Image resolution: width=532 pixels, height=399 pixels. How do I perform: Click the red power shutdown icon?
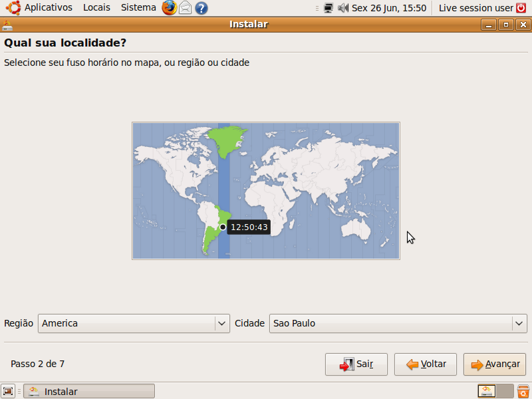tap(521, 8)
